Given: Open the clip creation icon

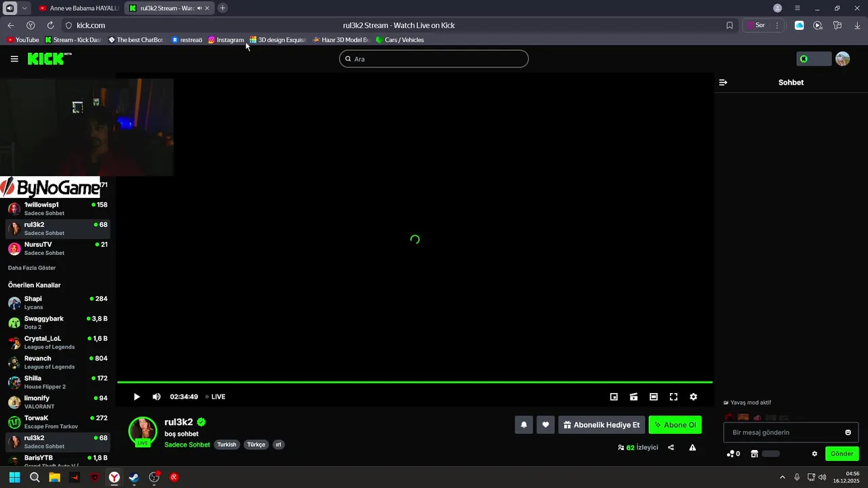Looking at the screenshot, I should 633,397.
